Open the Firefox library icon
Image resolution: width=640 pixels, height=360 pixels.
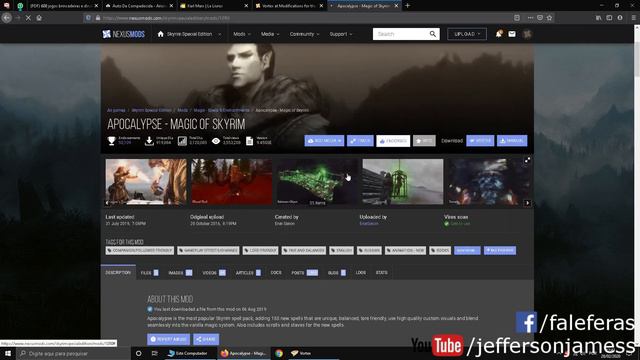(598, 18)
